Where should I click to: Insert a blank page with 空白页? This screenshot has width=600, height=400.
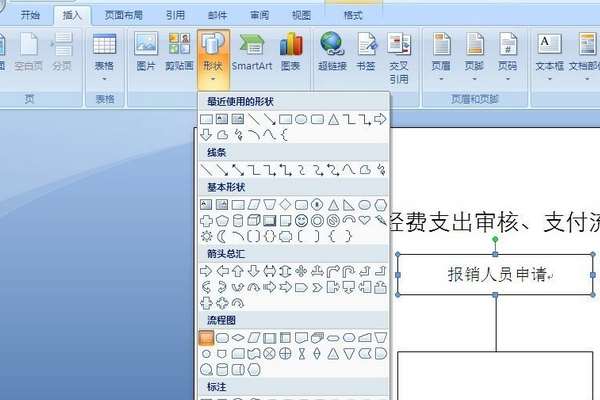(29, 52)
